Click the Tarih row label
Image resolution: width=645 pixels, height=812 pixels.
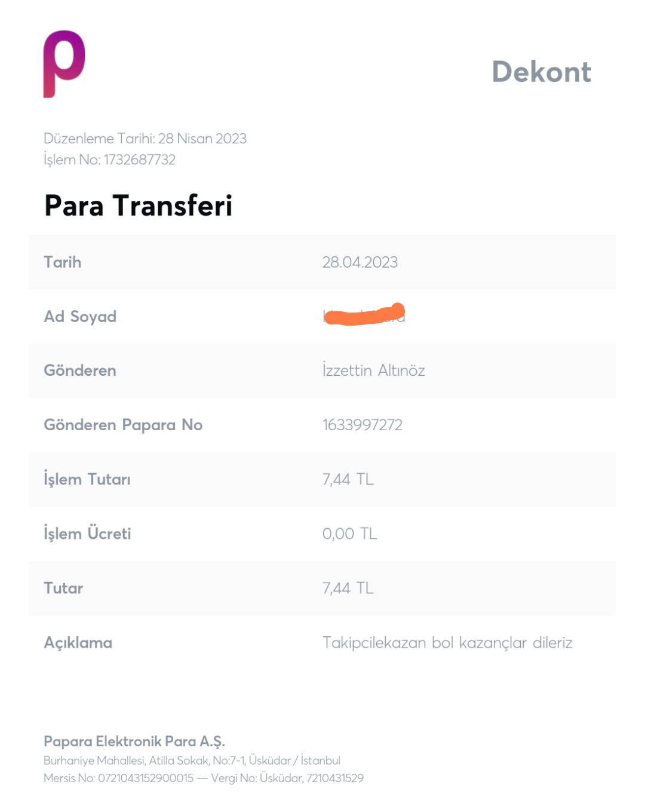pos(63,262)
